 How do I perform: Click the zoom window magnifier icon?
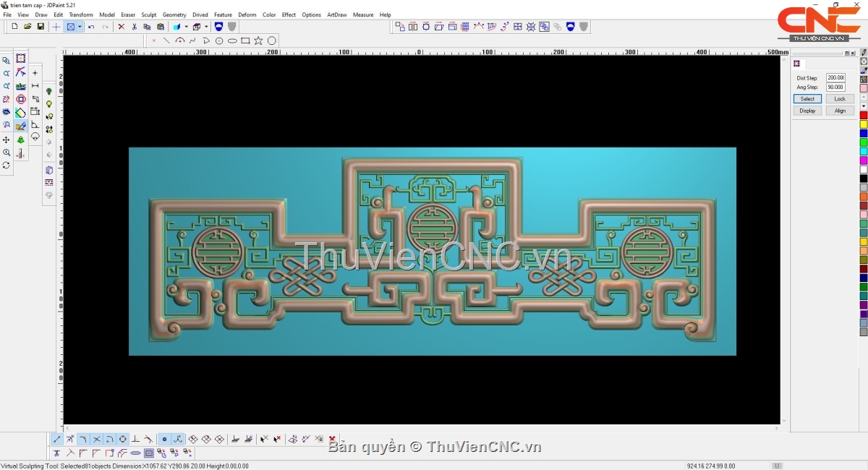(7, 60)
